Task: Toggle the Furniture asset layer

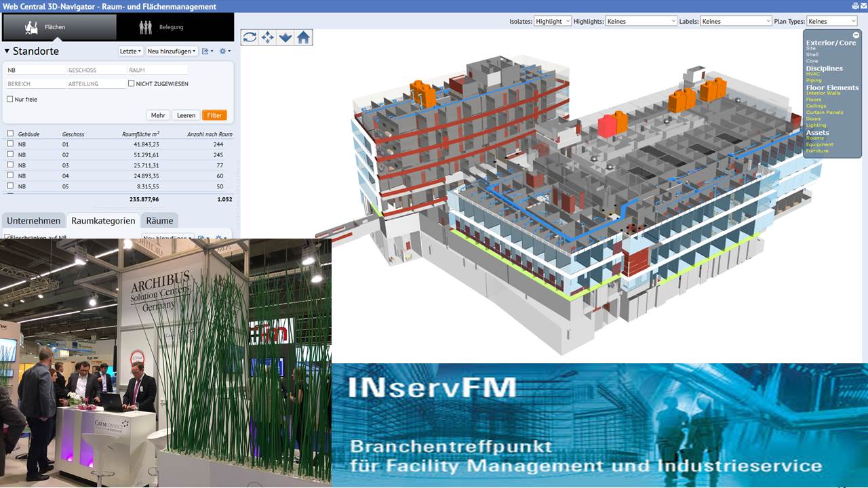Action: pos(817,150)
